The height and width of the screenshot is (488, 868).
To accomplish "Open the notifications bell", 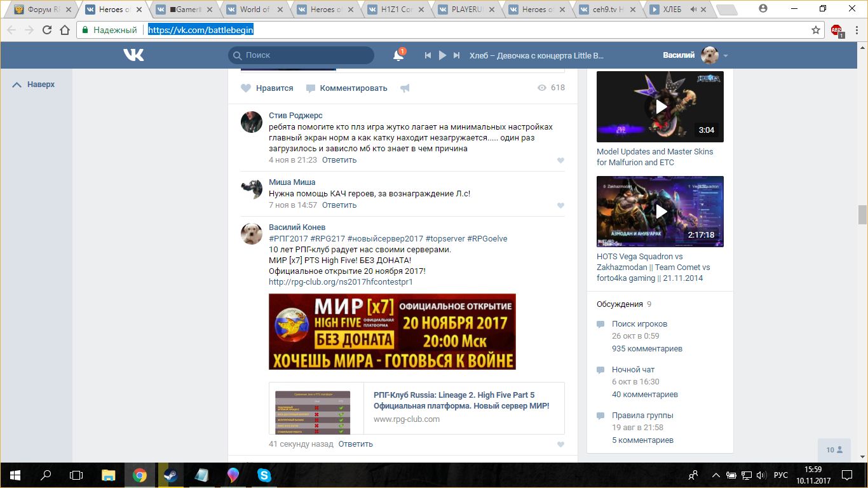I will pyautogui.click(x=398, y=55).
